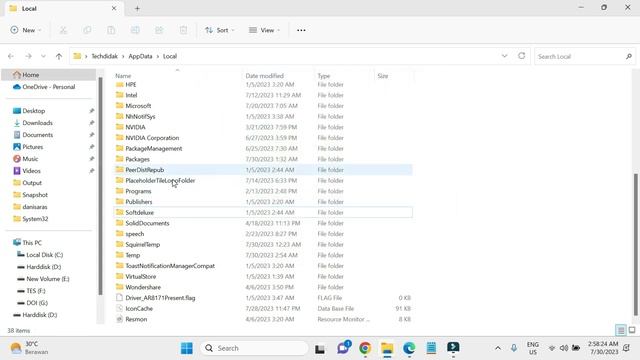The width and height of the screenshot is (640, 360).
Task: Expand chevron after Techdidak in path
Action: 123,56
